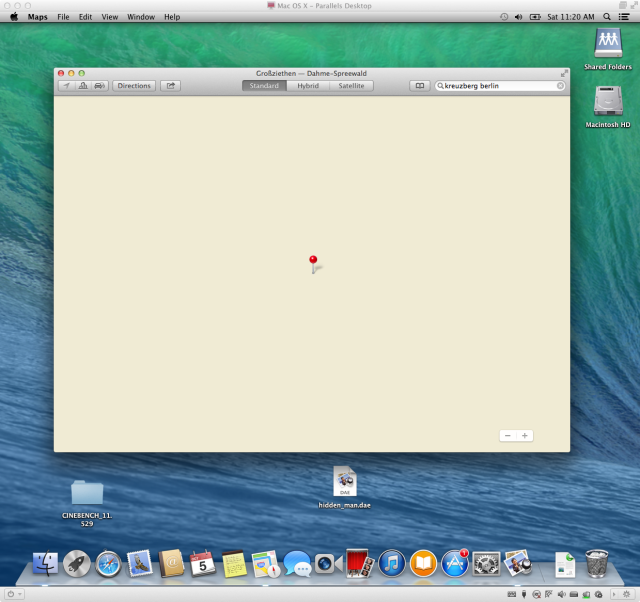This screenshot has width=640, height=602.
Task: Select the CINEBENCH_11.529 folder
Action: [x=87, y=503]
